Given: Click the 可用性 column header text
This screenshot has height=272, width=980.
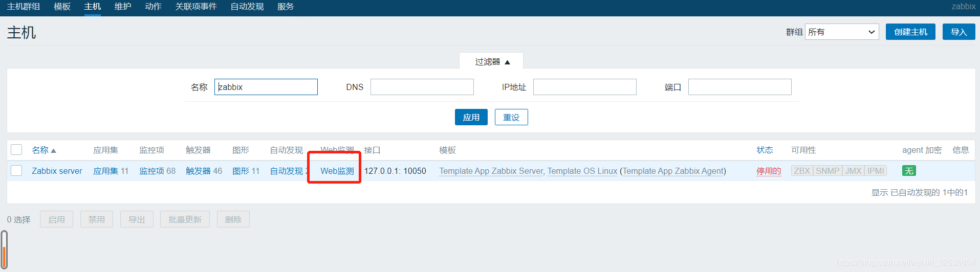Looking at the screenshot, I should (x=803, y=150).
